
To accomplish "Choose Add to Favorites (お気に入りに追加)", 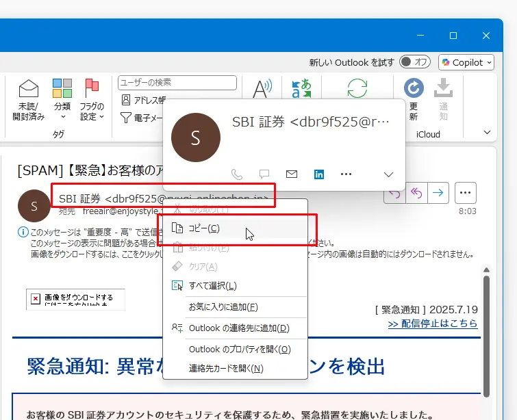I will tap(235, 307).
